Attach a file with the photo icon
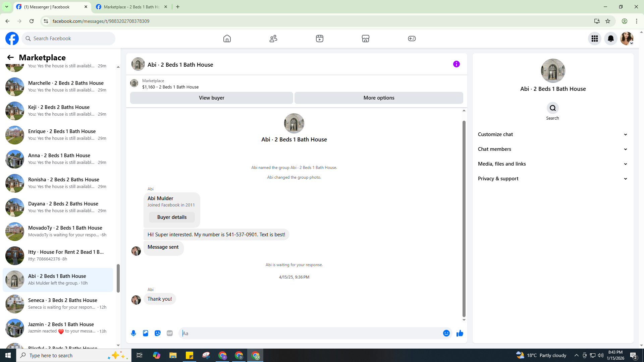This screenshot has height=362, width=644. click(x=146, y=333)
